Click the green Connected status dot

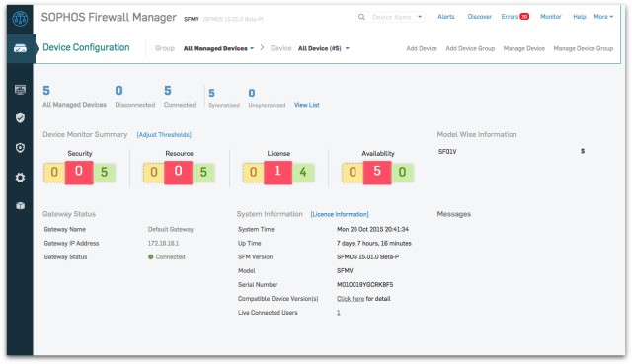[151, 256]
